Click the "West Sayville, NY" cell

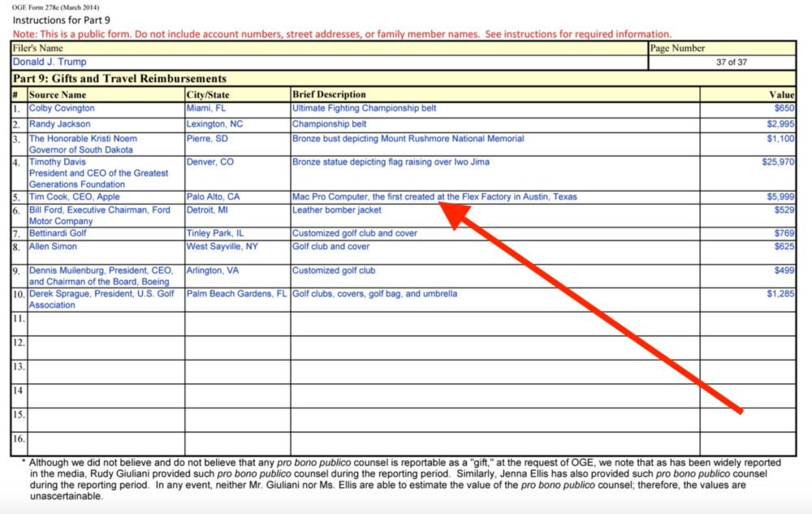coord(222,246)
